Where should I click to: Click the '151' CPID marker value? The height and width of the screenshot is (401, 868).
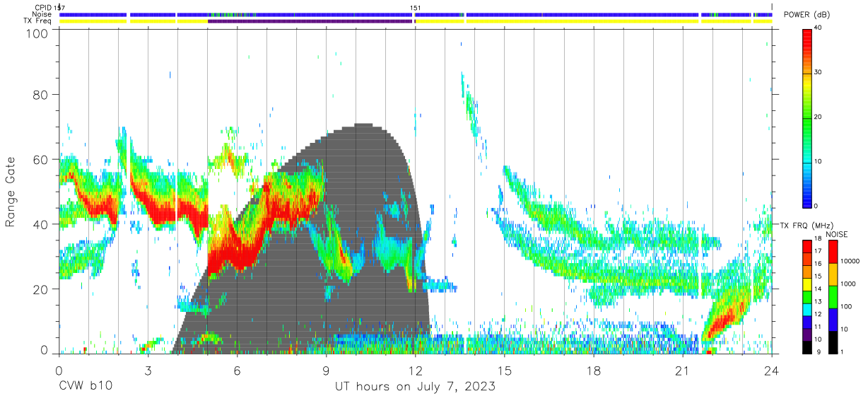(x=416, y=8)
